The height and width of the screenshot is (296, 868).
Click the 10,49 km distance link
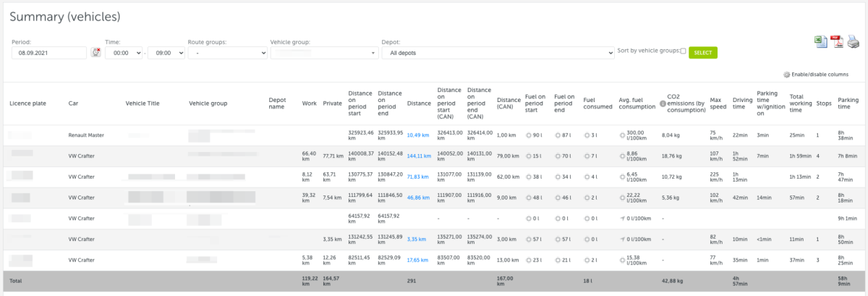point(418,135)
